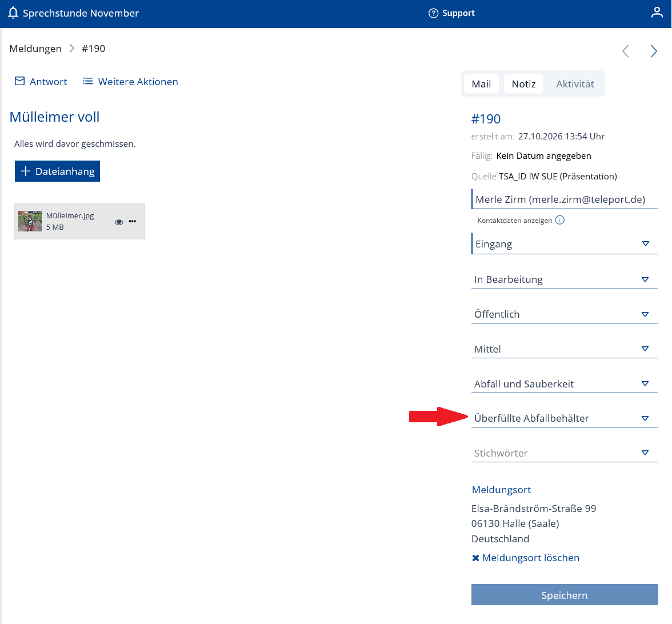
Task: Go to next report arrow
Action: point(654,51)
